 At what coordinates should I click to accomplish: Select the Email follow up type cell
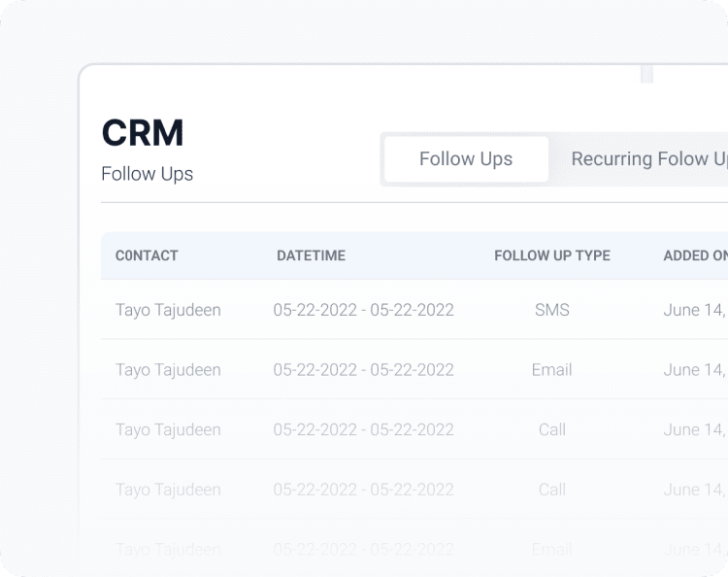tap(552, 370)
